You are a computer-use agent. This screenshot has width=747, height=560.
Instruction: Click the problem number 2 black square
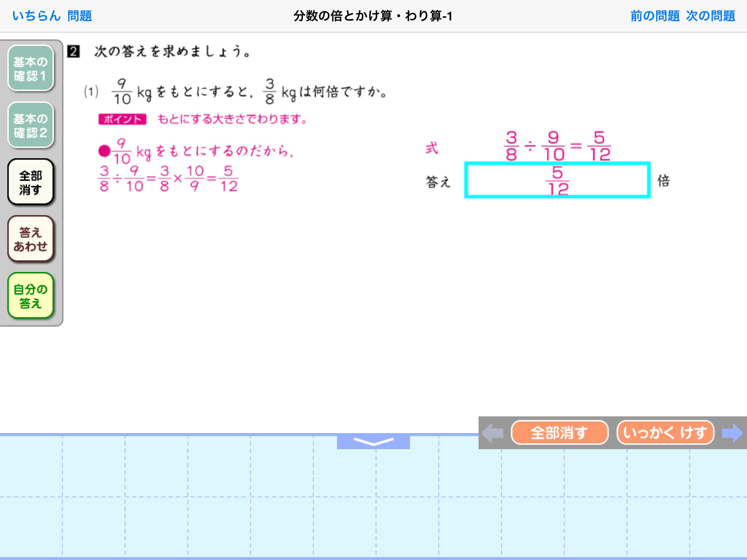click(x=73, y=51)
